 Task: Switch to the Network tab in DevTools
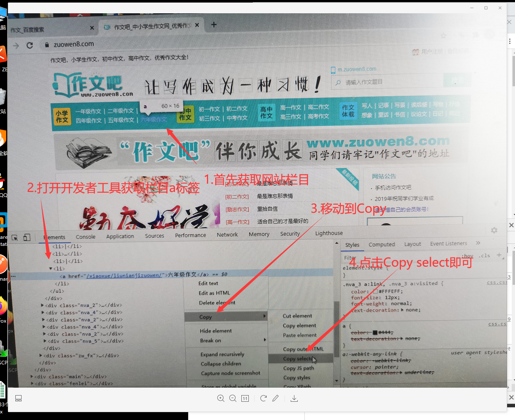pyautogui.click(x=227, y=235)
